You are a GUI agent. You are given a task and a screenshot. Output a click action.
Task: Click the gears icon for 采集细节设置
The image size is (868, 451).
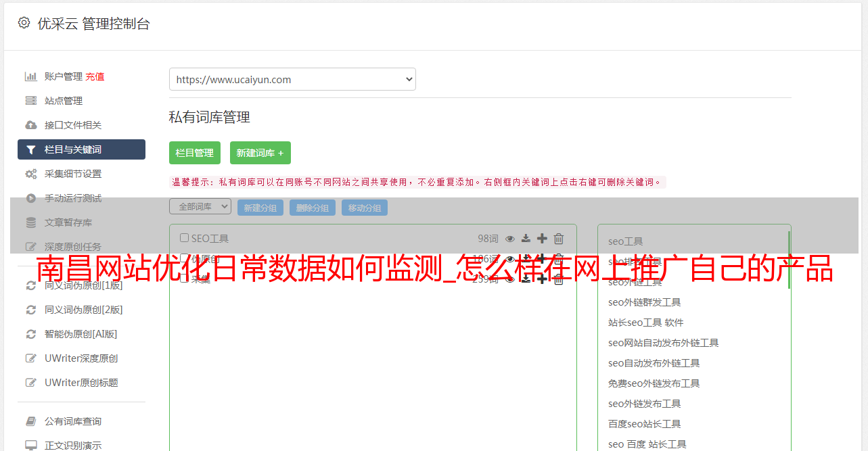click(x=30, y=174)
